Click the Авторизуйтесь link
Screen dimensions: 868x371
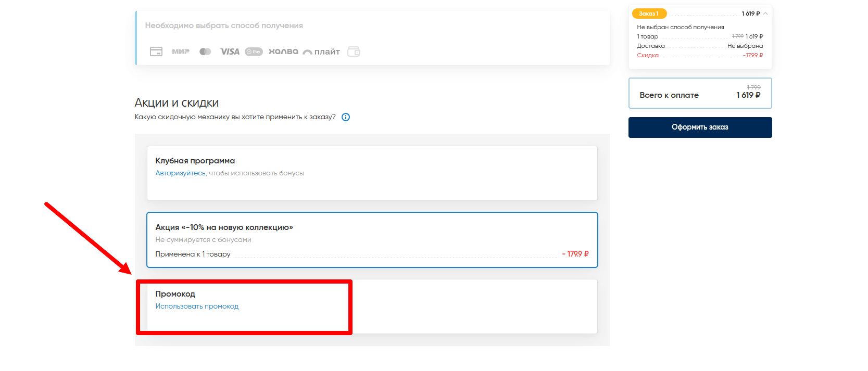(180, 173)
